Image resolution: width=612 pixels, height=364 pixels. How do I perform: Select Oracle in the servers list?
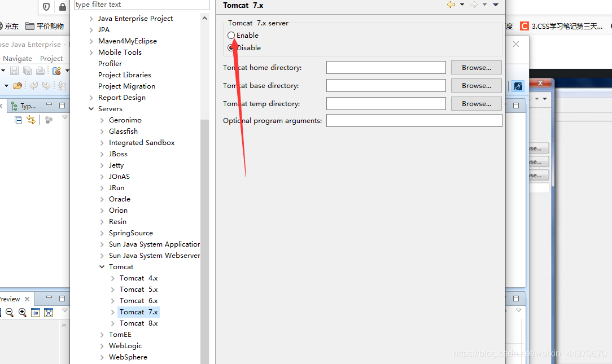click(120, 199)
